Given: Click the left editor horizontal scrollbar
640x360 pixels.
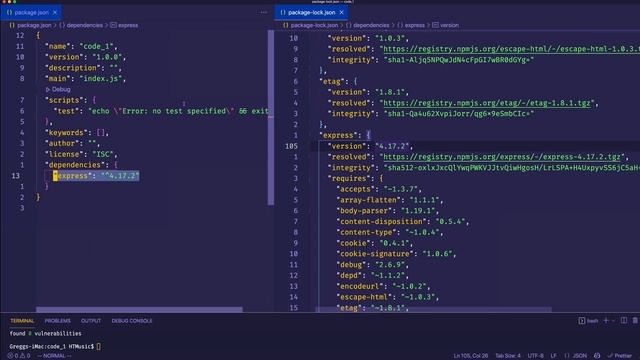Looking at the screenshot, I should pyautogui.click(x=139, y=309).
